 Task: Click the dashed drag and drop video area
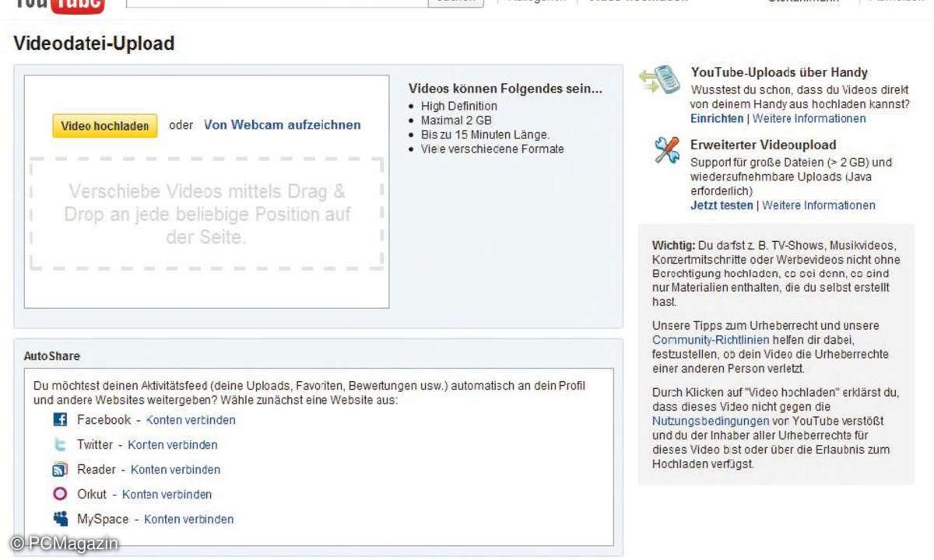tap(206, 214)
